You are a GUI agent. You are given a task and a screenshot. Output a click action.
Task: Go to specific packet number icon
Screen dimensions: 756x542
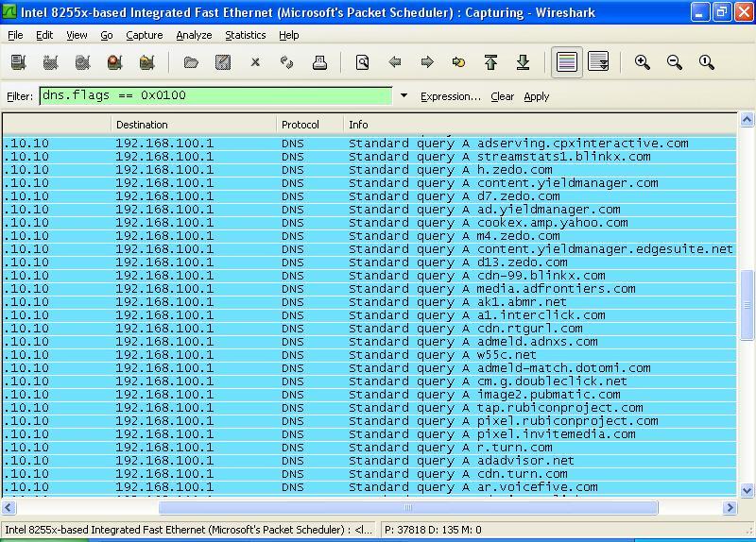458,62
